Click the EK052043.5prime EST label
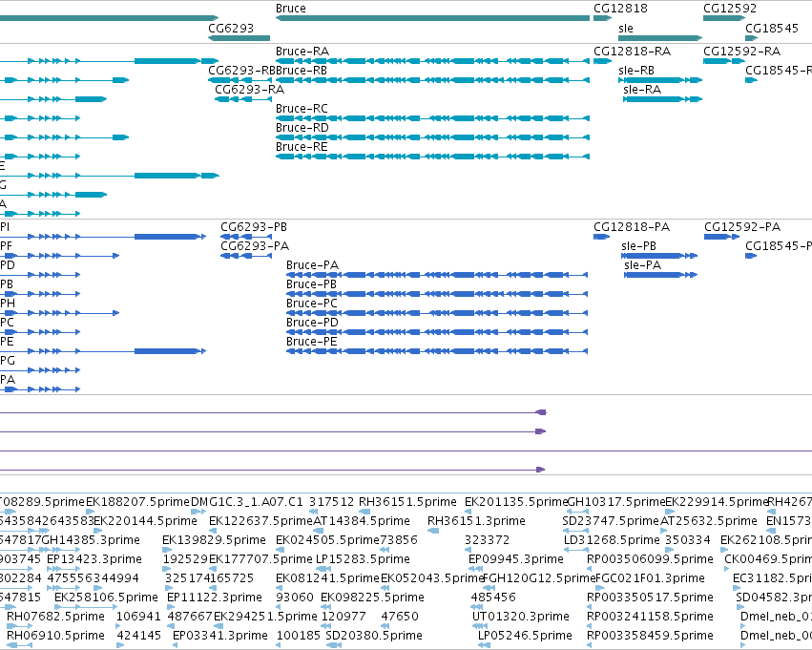The width and height of the screenshot is (812, 650). click(432, 578)
